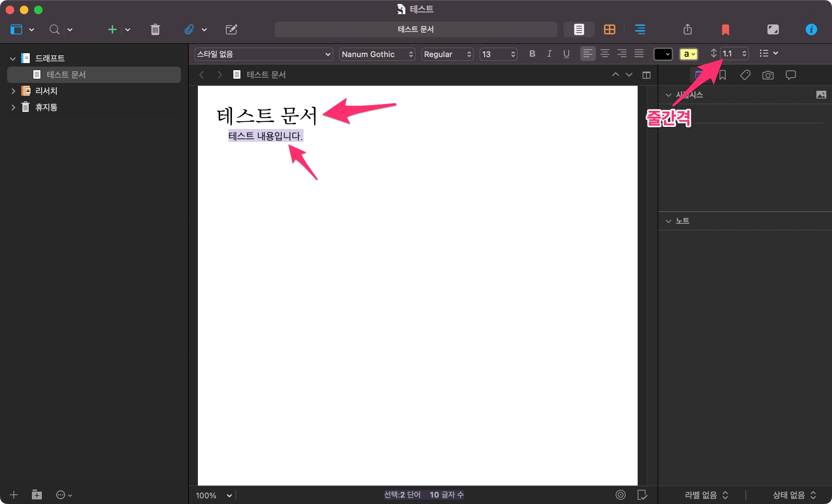This screenshot has width=832, height=504.
Task: Switch to outliner view icon
Action: point(640,29)
